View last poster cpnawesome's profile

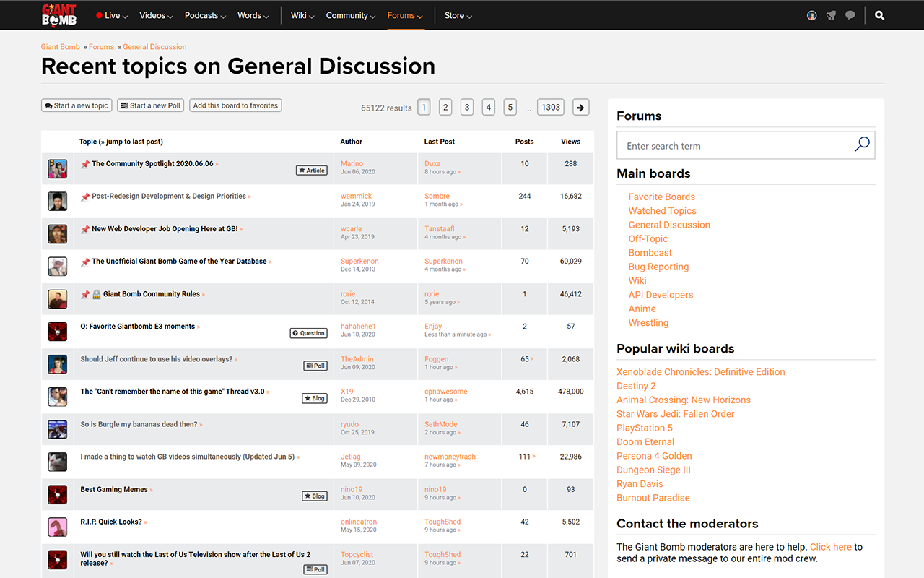(446, 392)
